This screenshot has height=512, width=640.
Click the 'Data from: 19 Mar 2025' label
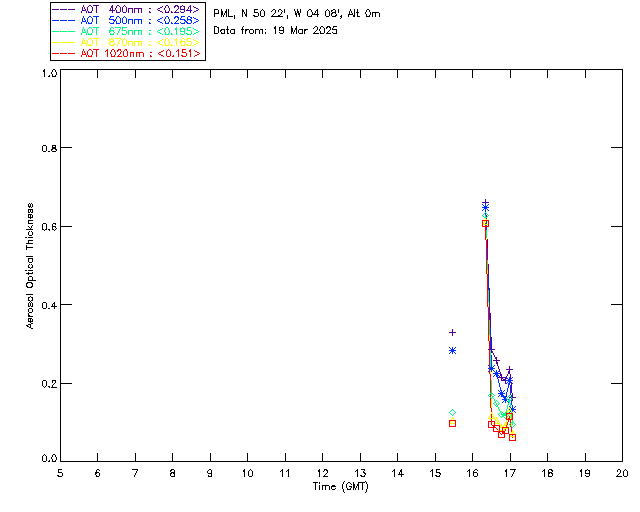point(275,31)
